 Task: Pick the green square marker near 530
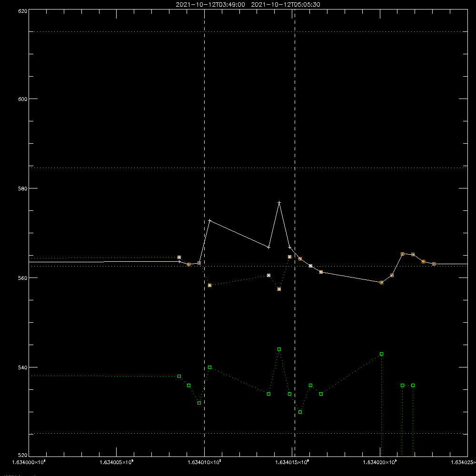click(300, 412)
